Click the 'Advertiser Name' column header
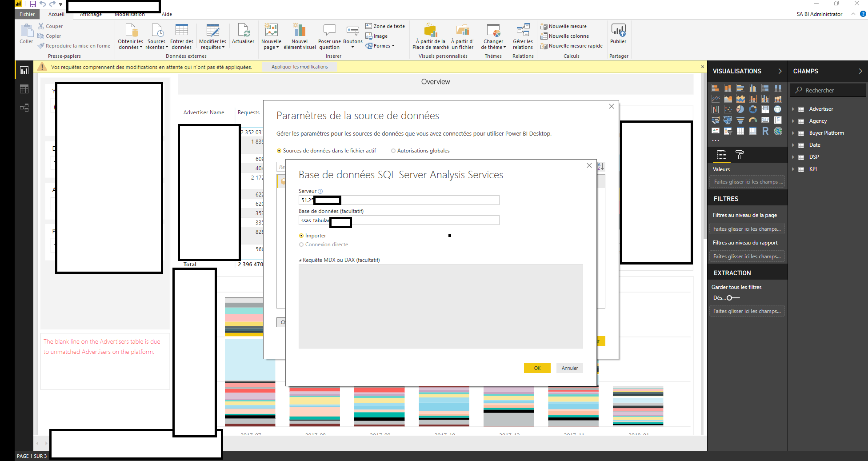 click(204, 112)
